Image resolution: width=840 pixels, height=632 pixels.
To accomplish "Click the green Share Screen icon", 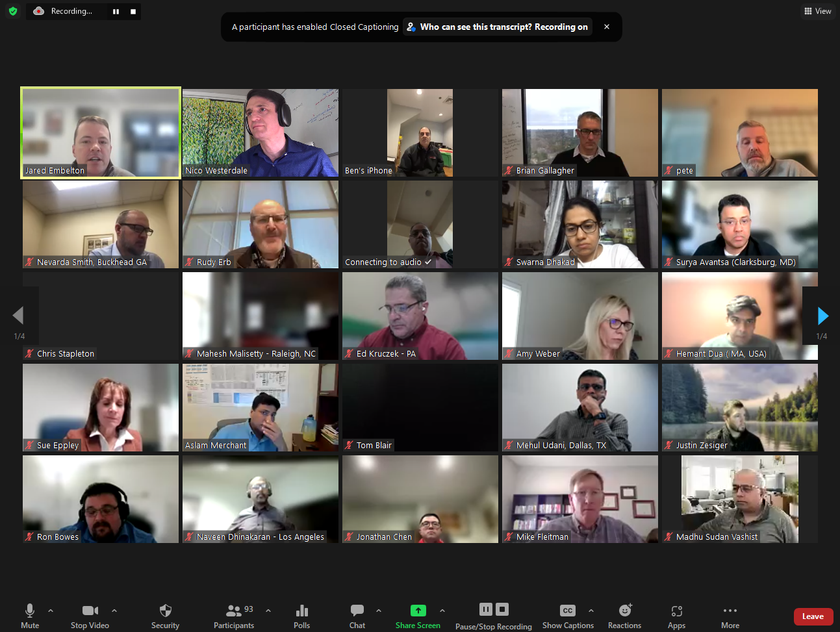I will [x=418, y=611].
